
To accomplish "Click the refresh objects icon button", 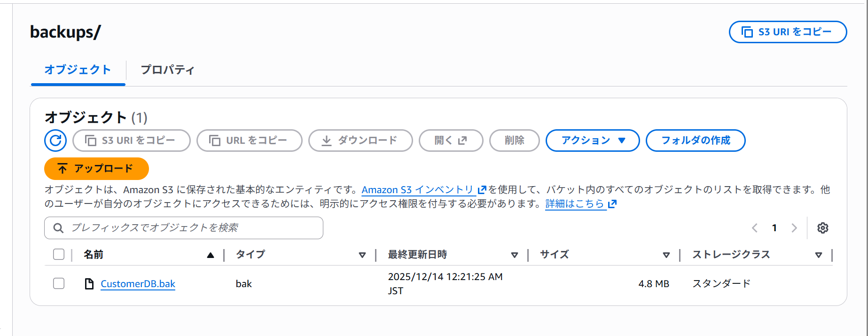I will point(55,141).
